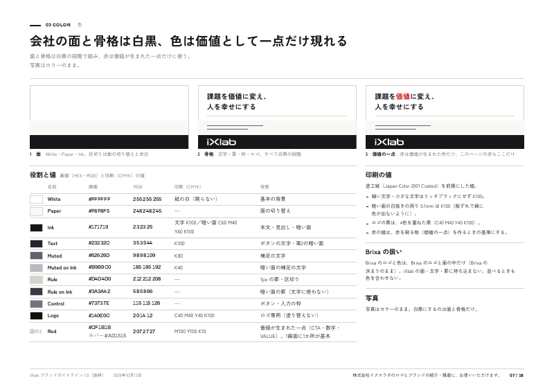Click caption 2 骨格 under second example
This screenshot has height=392, width=554.
point(249,154)
